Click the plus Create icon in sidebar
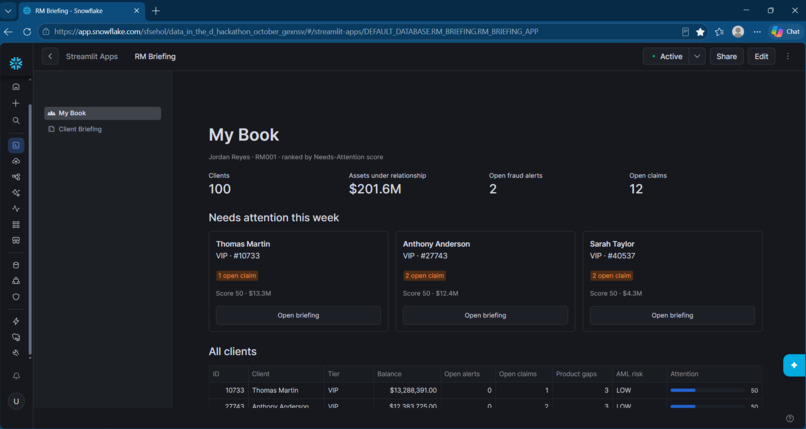This screenshot has height=429, width=806. [x=16, y=103]
